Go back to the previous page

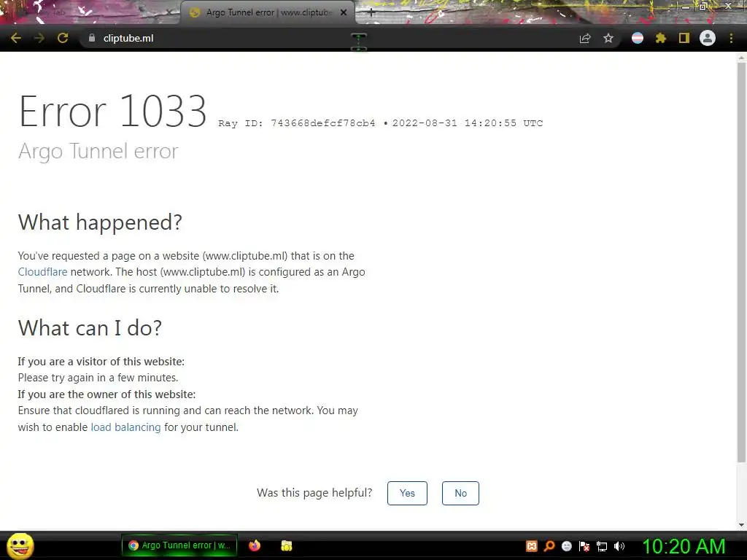[16, 38]
